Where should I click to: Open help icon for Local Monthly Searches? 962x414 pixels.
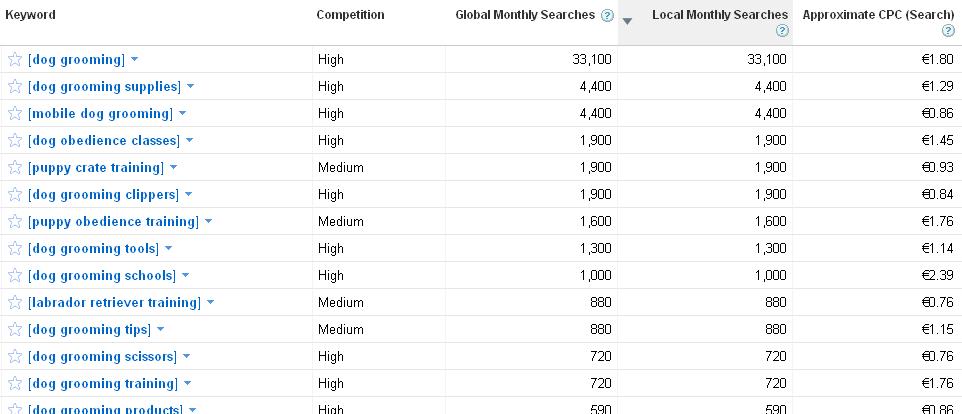(x=782, y=31)
